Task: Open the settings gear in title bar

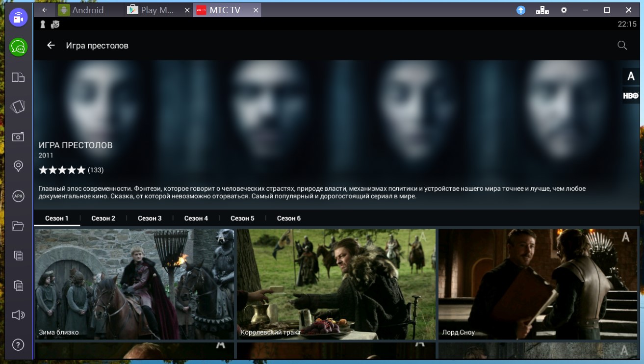Action: [564, 10]
